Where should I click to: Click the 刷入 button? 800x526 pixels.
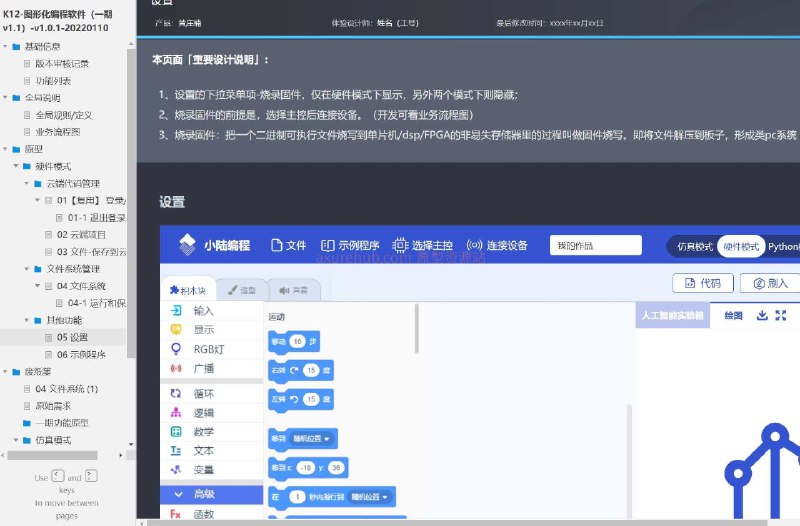coord(770,283)
